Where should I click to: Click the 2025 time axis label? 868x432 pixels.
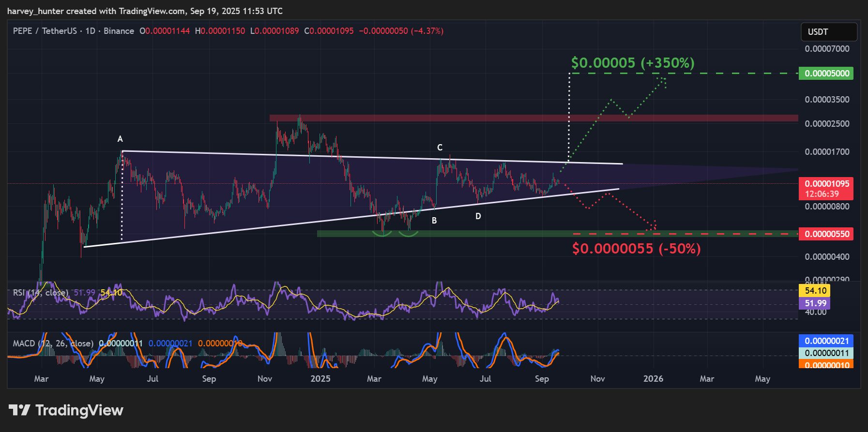pyautogui.click(x=320, y=379)
